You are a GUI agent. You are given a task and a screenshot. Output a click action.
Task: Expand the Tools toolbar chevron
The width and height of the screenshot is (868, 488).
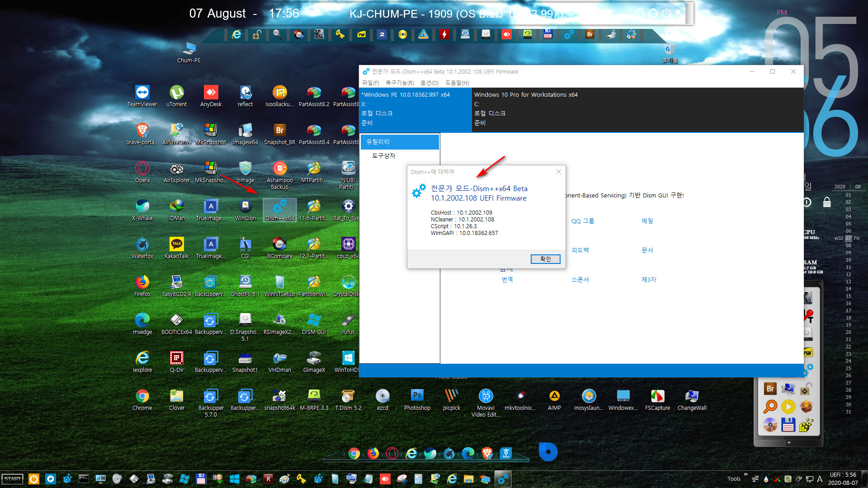click(x=745, y=475)
